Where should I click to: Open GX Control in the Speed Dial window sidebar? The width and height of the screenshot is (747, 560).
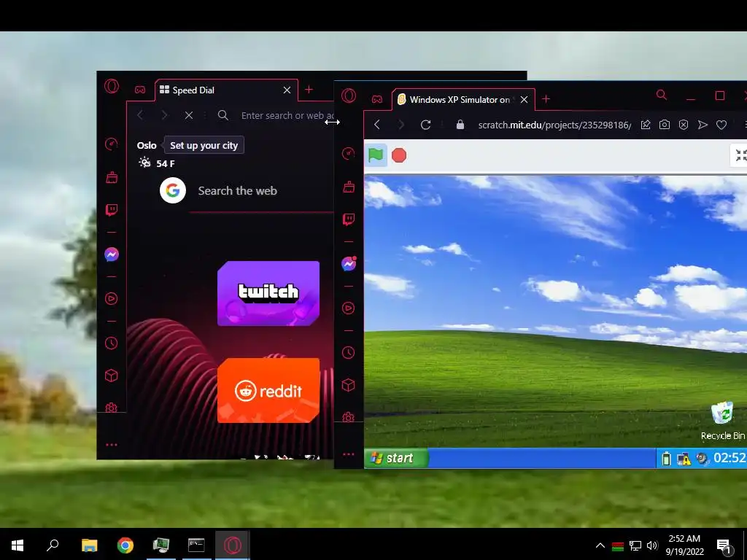point(112,144)
